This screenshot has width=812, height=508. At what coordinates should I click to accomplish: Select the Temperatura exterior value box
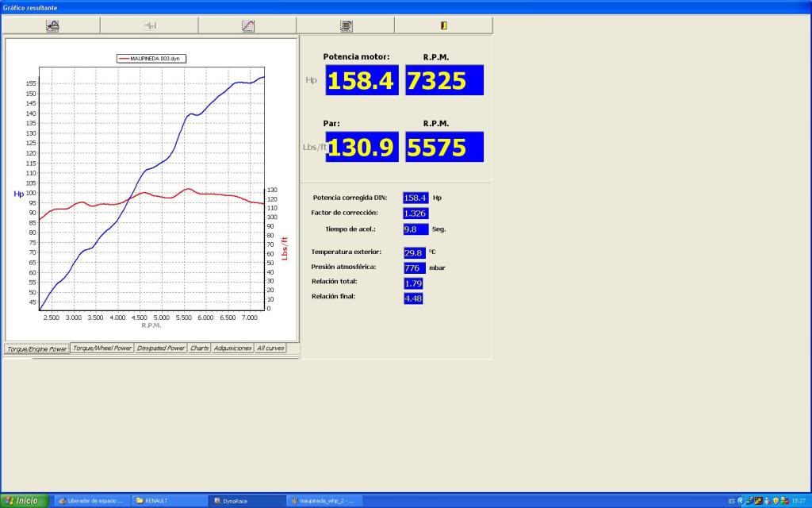click(x=415, y=252)
